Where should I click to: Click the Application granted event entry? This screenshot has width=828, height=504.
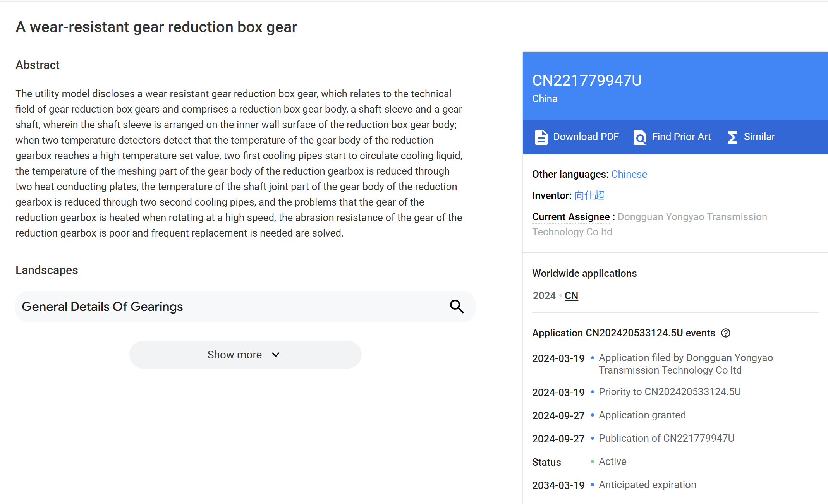point(642,415)
